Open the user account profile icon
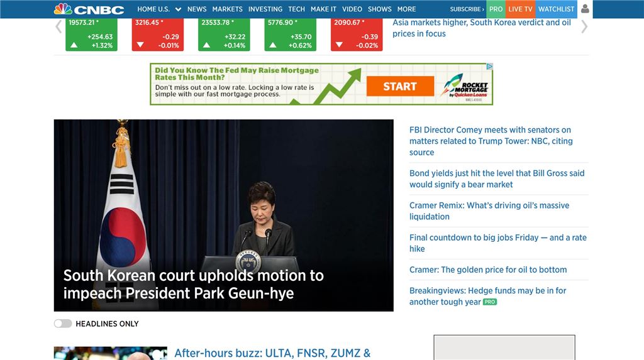The image size is (644, 360). point(585,9)
